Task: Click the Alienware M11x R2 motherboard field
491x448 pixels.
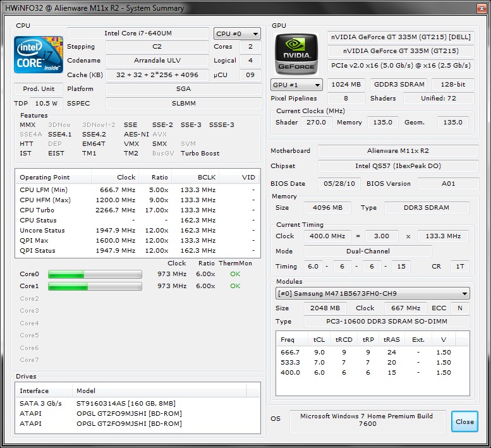Action: (398, 151)
